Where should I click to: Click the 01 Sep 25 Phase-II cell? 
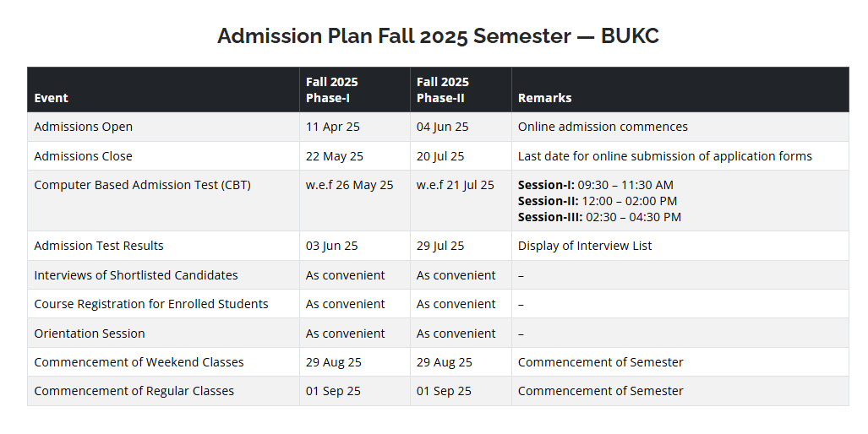click(444, 391)
